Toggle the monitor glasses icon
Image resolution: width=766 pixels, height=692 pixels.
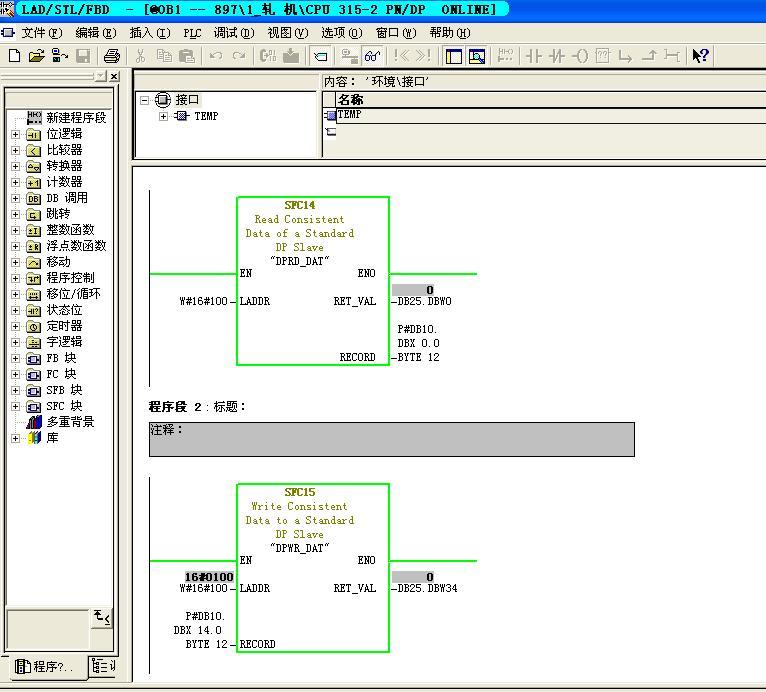(x=372, y=56)
